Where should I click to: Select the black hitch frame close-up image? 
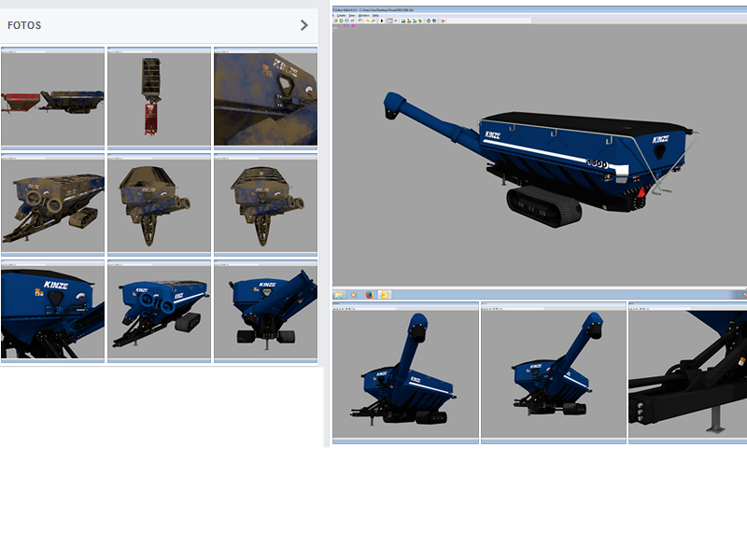click(687, 373)
